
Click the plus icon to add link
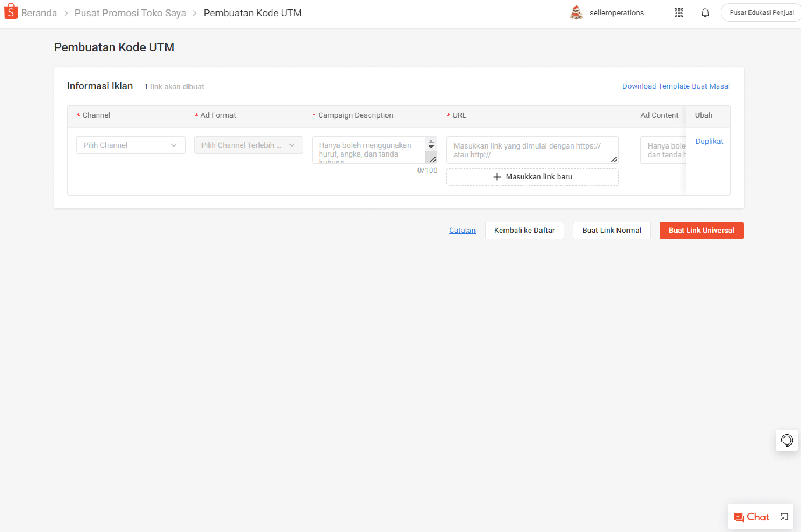(497, 177)
